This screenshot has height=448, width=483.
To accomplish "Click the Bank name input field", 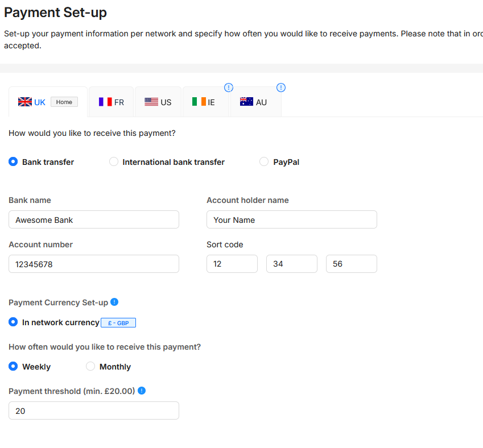I will tap(94, 220).
